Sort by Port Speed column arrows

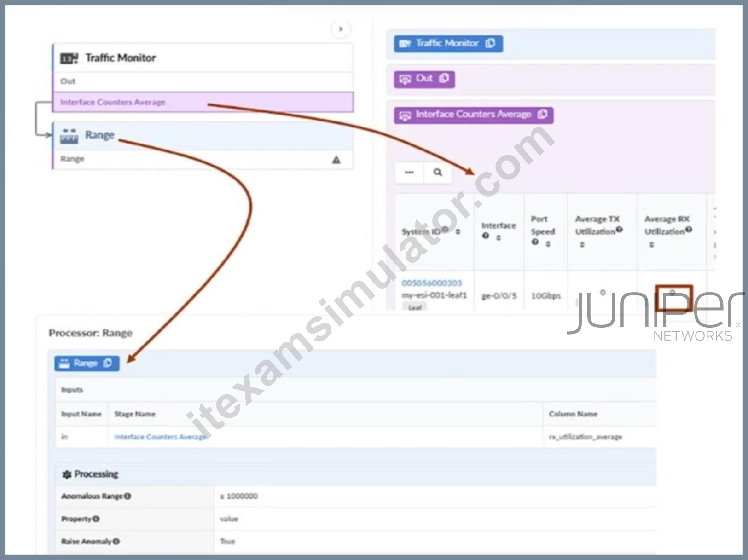pyautogui.click(x=548, y=244)
